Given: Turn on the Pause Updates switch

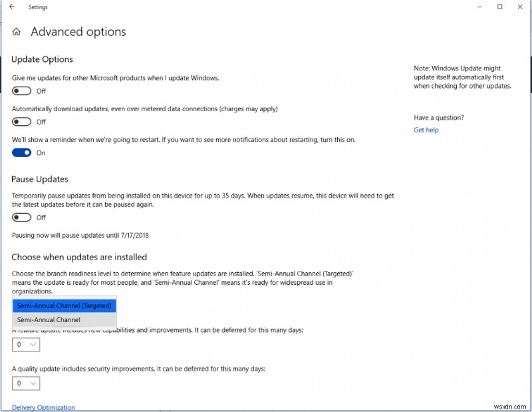Looking at the screenshot, I should point(21,217).
